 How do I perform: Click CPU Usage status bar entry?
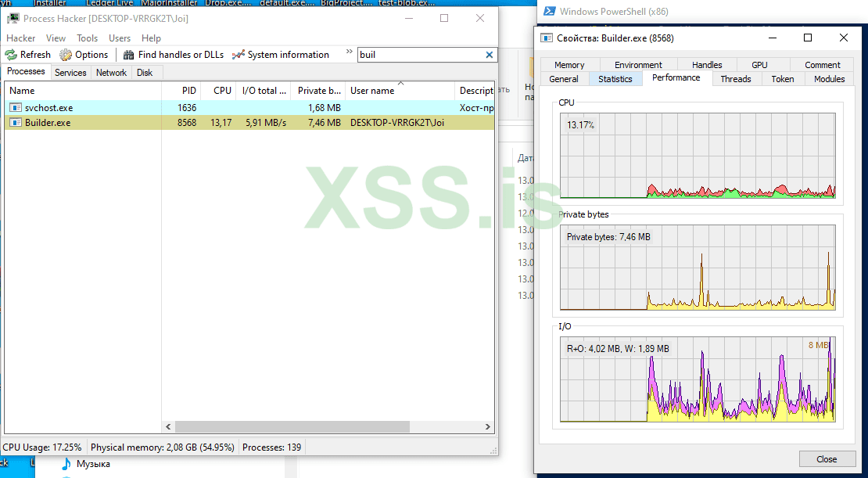(42, 447)
